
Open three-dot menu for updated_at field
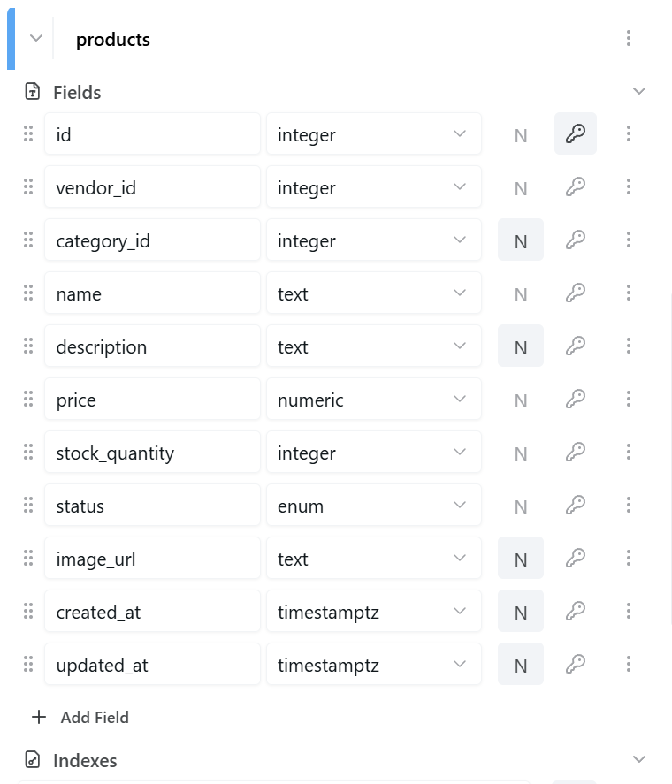[629, 664]
